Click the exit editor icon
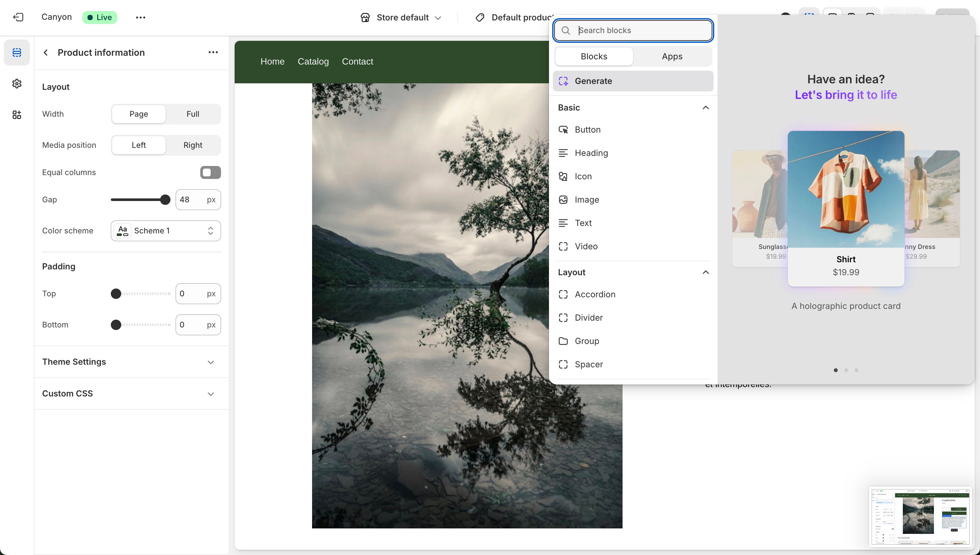 18,17
